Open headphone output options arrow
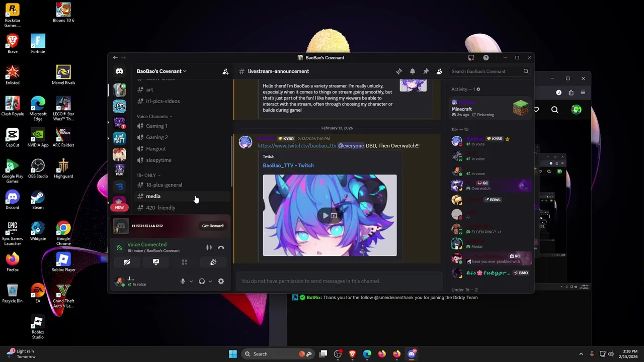 [210, 282]
